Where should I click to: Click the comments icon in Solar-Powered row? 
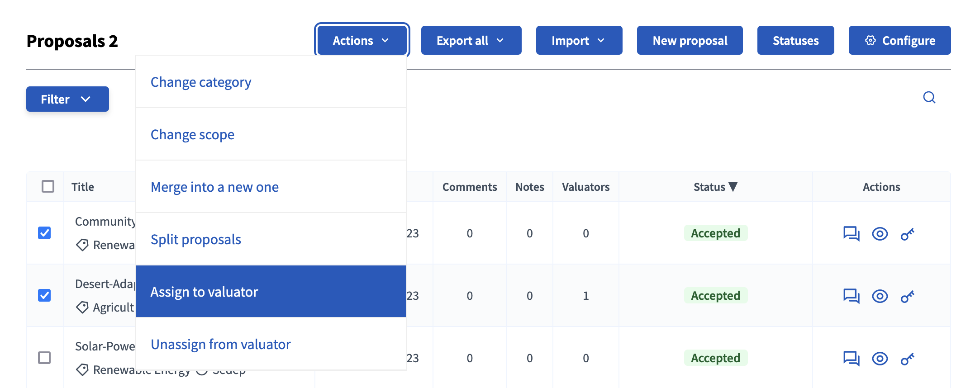[851, 359]
